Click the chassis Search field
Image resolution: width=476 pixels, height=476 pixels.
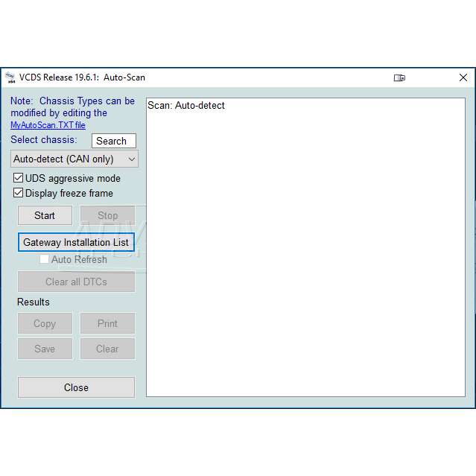(114, 141)
